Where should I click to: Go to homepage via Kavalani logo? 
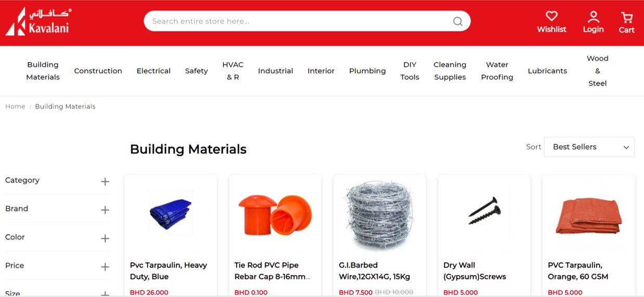click(38, 21)
